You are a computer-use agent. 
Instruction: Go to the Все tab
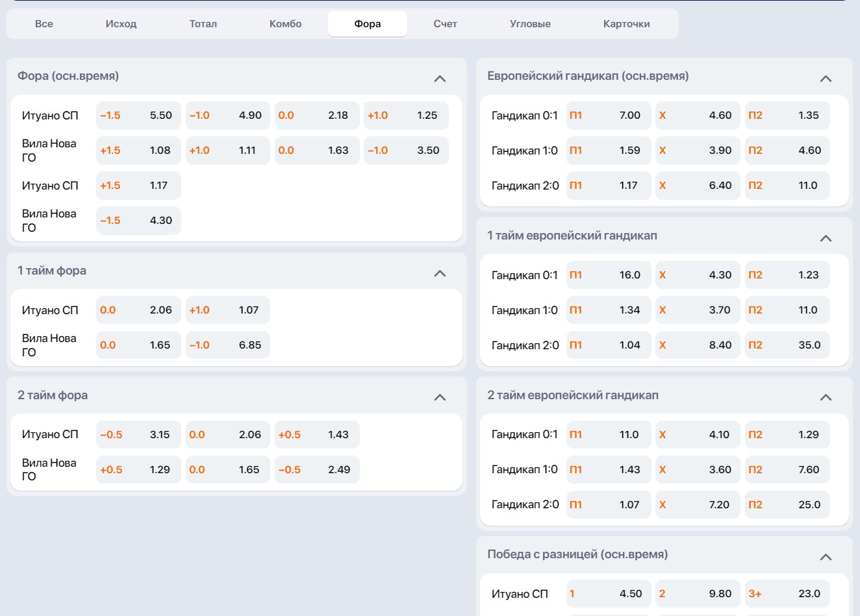(x=44, y=24)
